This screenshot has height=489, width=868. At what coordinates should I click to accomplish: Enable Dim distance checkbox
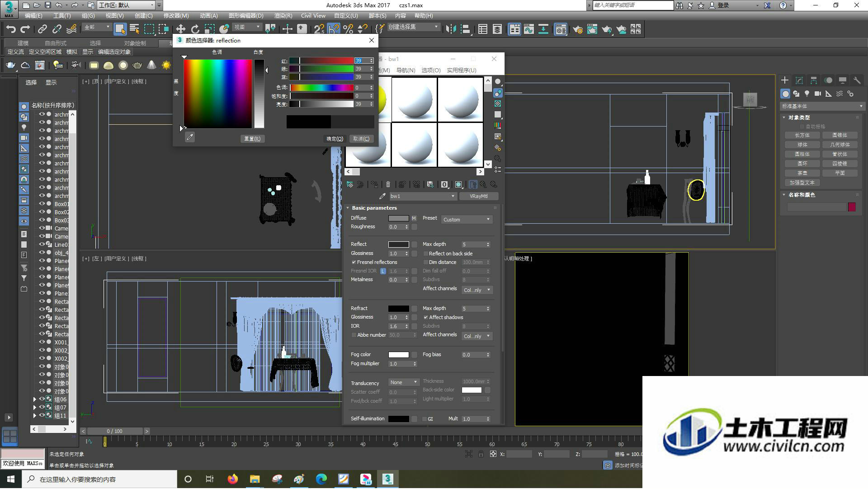click(x=425, y=262)
